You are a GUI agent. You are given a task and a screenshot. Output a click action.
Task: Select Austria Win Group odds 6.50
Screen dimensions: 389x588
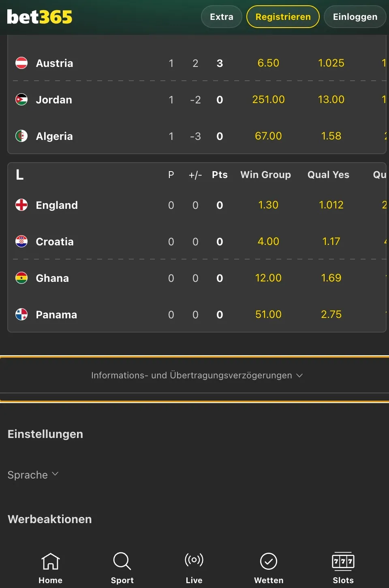(268, 63)
